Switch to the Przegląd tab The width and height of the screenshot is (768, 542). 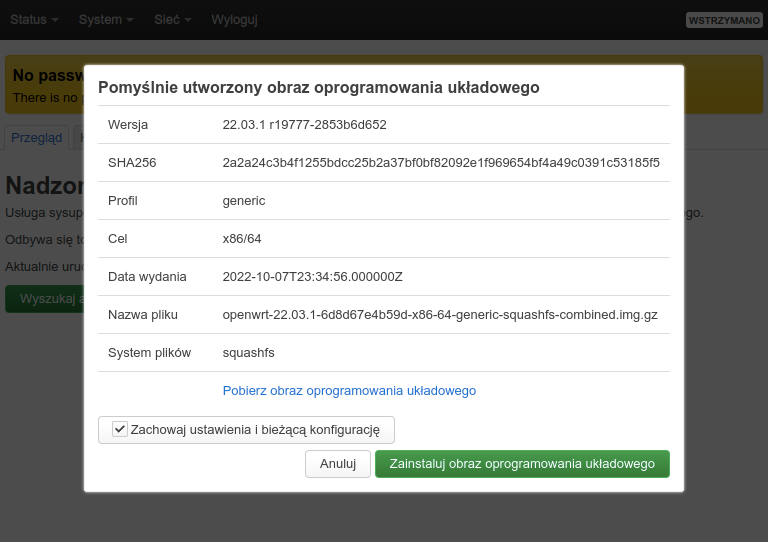(x=37, y=138)
